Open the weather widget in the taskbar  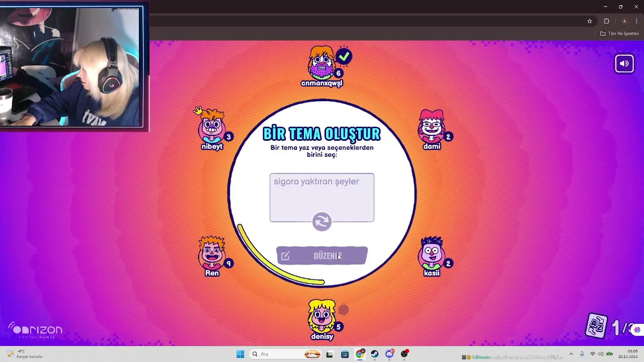(x=25, y=354)
